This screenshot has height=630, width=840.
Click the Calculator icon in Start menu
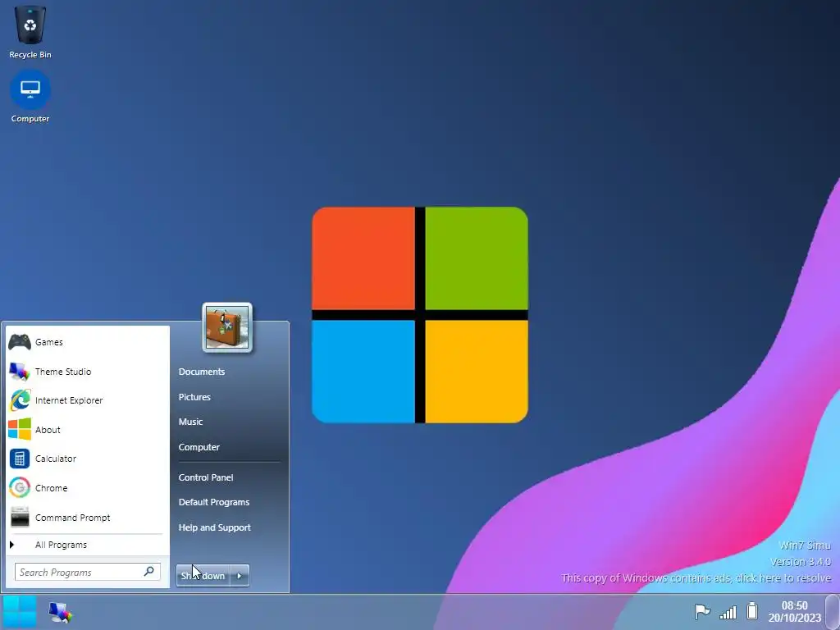point(20,459)
